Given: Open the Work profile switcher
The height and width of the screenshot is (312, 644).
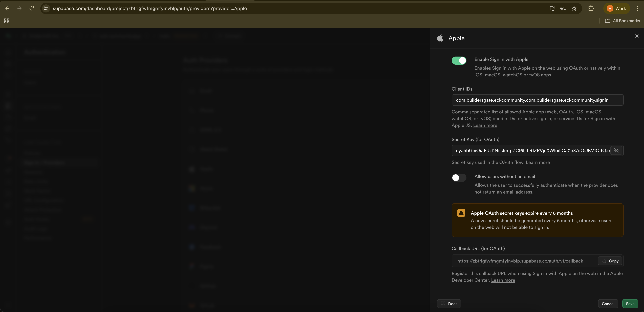Looking at the screenshot, I should coord(617,9).
